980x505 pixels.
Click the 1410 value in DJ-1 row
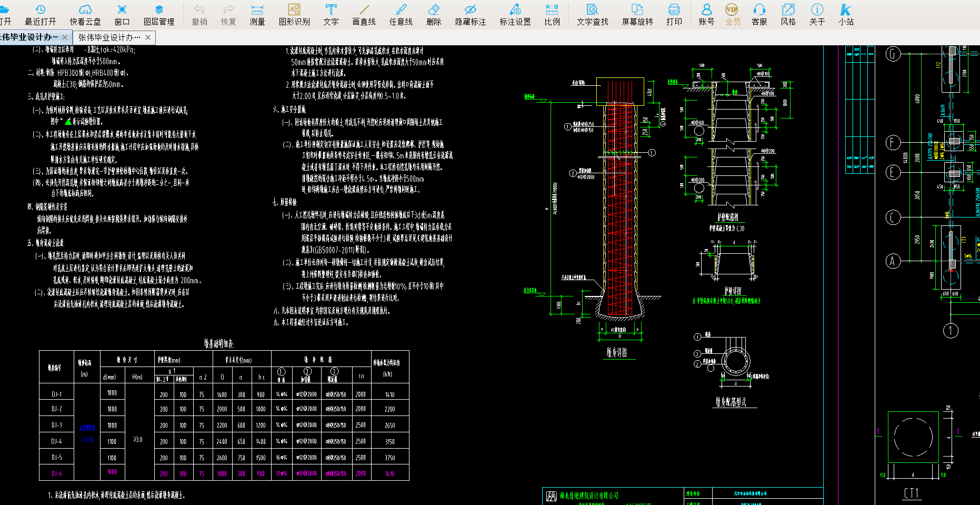389,394
